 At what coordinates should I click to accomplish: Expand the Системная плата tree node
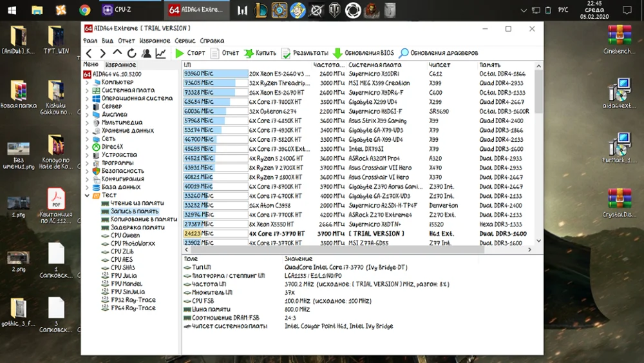click(x=87, y=90)
